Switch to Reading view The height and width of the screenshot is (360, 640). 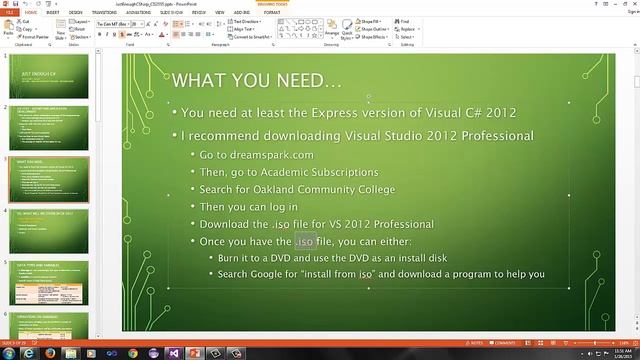coord(553,343)
